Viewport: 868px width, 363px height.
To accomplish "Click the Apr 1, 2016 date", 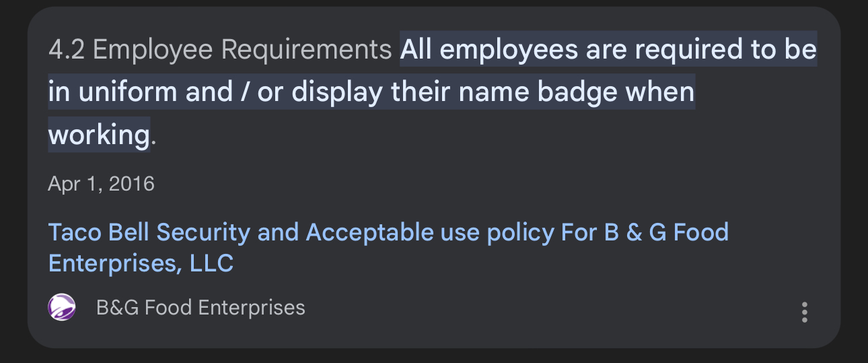I will point(101,183).
